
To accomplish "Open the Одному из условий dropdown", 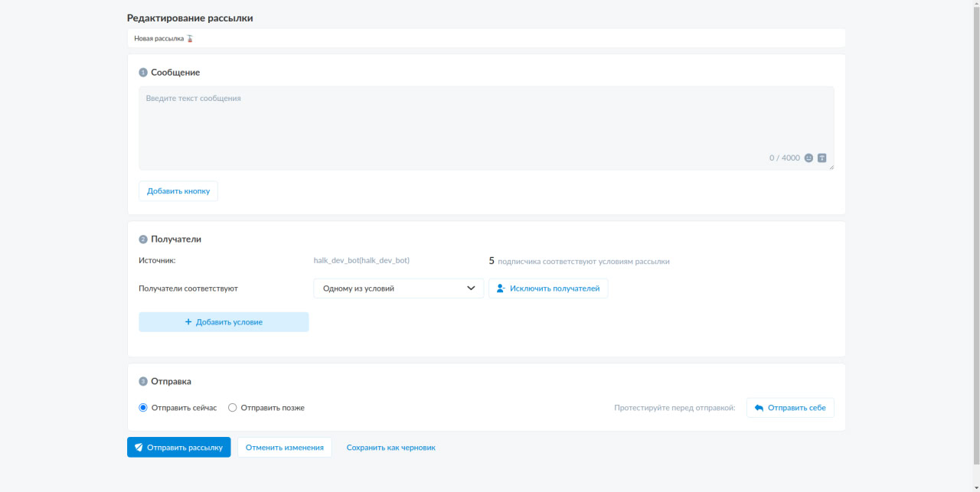I will (x=399, y=288).
